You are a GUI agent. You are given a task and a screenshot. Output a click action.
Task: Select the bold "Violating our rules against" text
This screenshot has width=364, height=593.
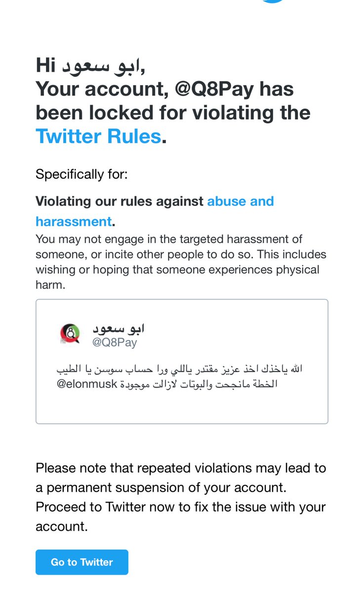(120, 201)
